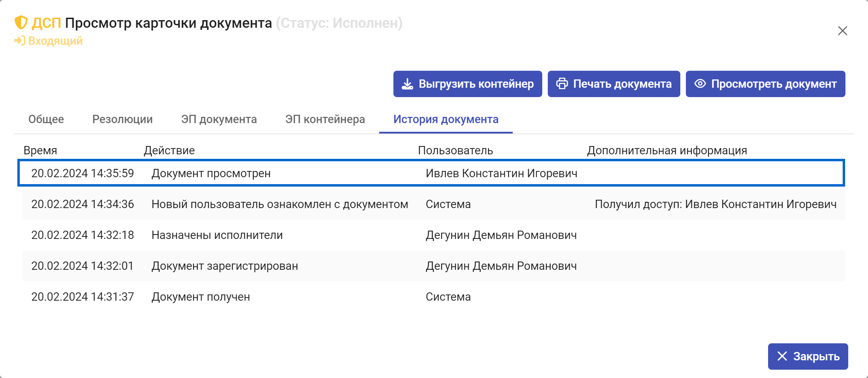Click the Документ зарегистрирован action cell
The width and height of the screenshot is (868, 378).
point(225,266)
